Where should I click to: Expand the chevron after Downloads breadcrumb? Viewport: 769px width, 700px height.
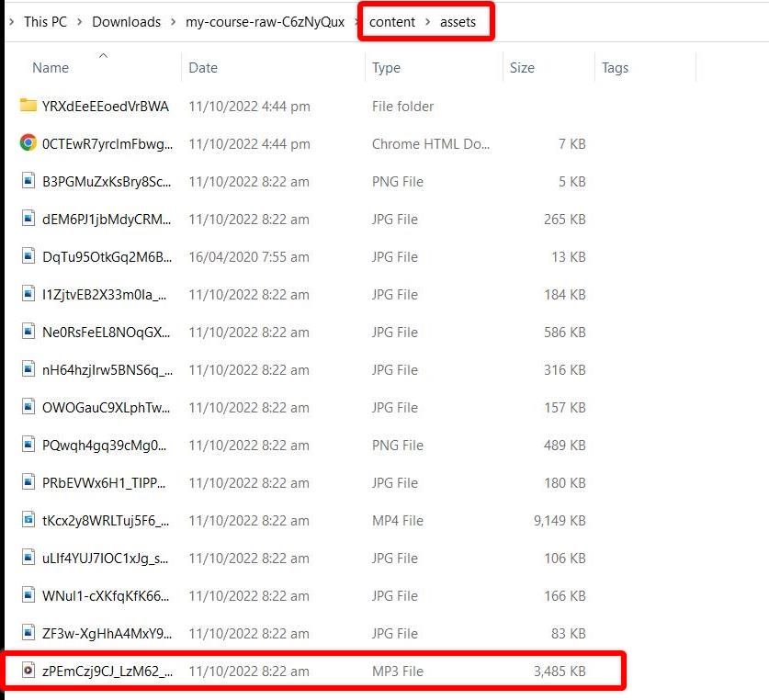tap(173, 22)
